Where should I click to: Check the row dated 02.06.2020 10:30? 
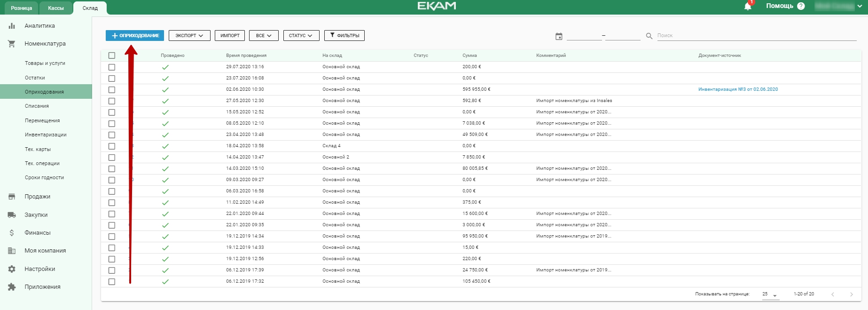pyautogui.click(x=112, y=90)
